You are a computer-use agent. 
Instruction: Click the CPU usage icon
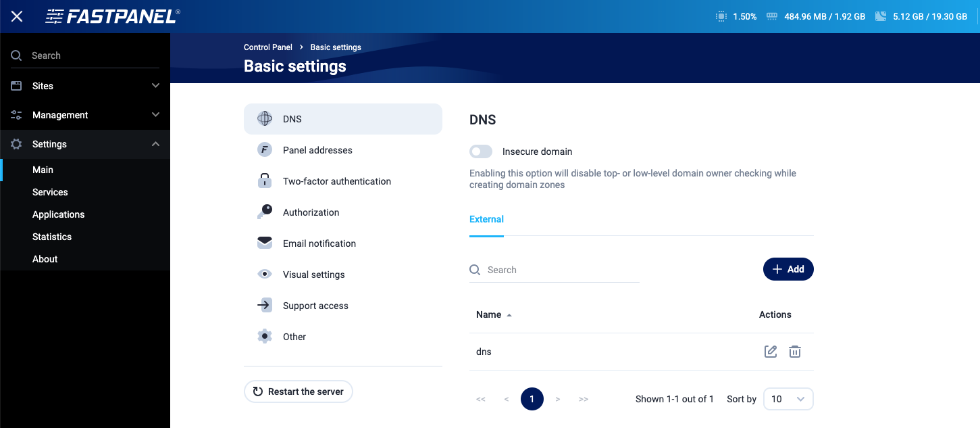coord(721,16)
